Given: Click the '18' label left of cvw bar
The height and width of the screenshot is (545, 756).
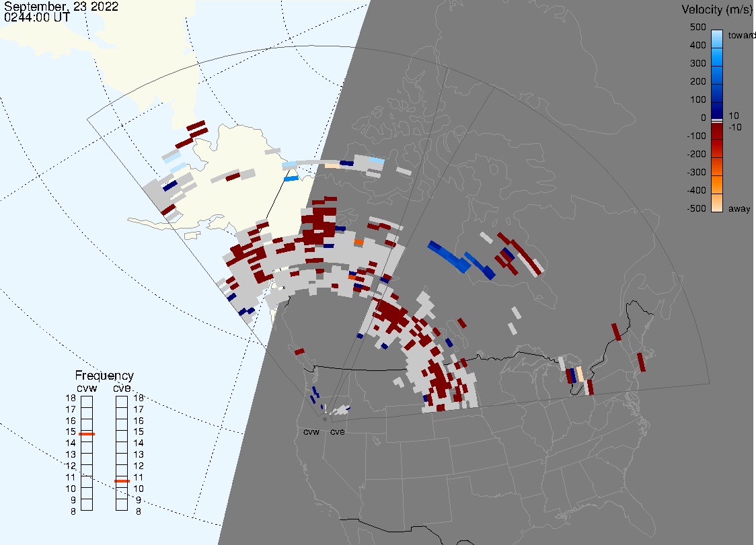Looking at the screenshot, I should [x=71, y=398].
